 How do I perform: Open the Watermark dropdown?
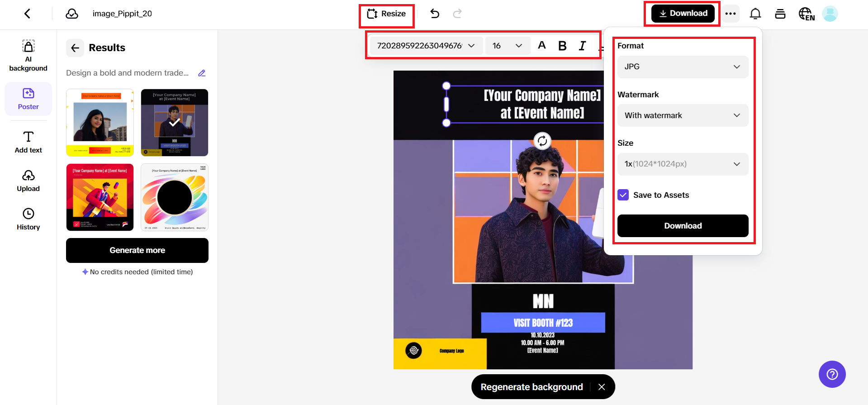[x=683, y=115]
